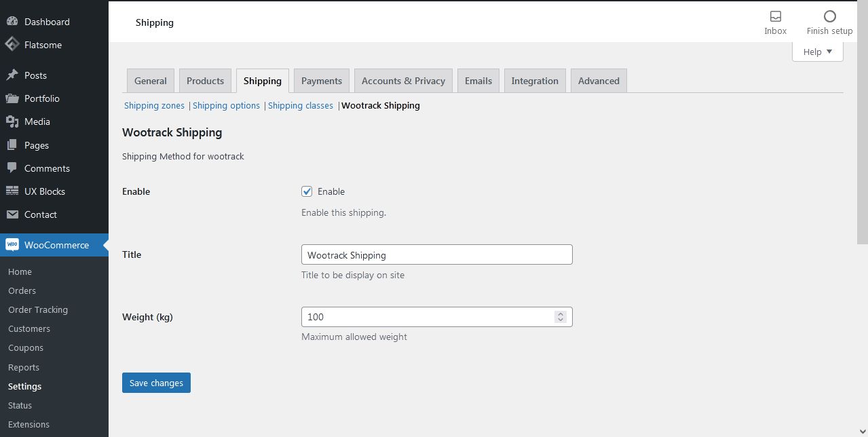Expand the Help dropdown

(x=817, y=52)
